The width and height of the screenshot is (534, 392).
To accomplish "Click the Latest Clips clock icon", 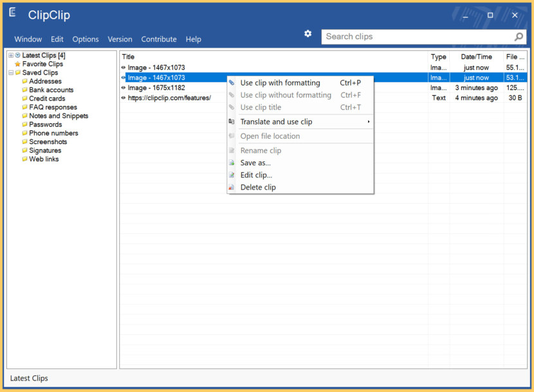I will click(18, 55).
